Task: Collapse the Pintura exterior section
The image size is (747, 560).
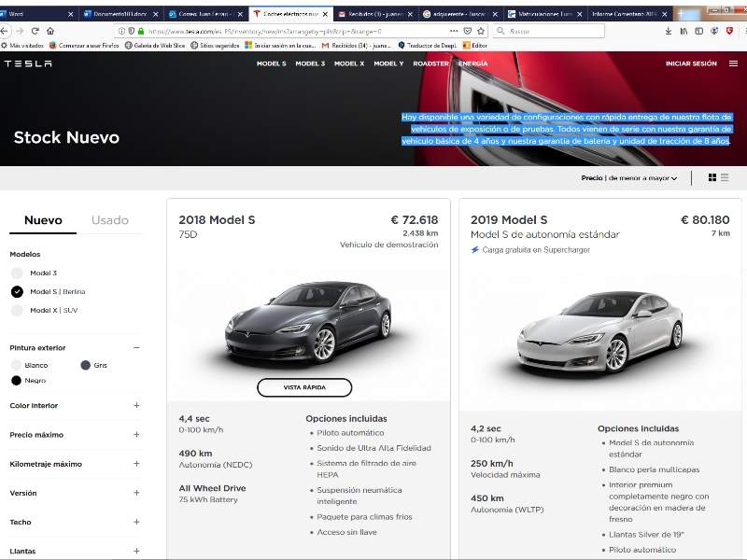Action: coord(136,347)
